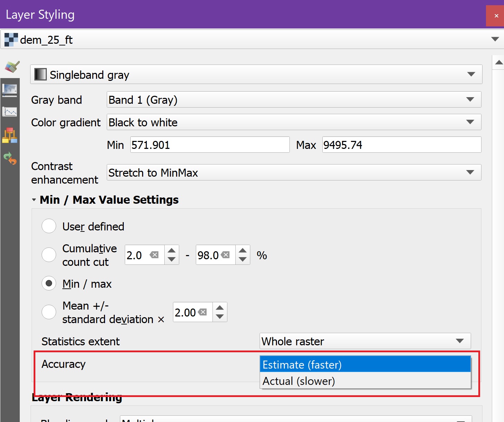The height and width of the screenshot is (422, 504).
Task: Open the Symbology paintbrush tab
Action: pyautogui.click(x=12, y=67)
